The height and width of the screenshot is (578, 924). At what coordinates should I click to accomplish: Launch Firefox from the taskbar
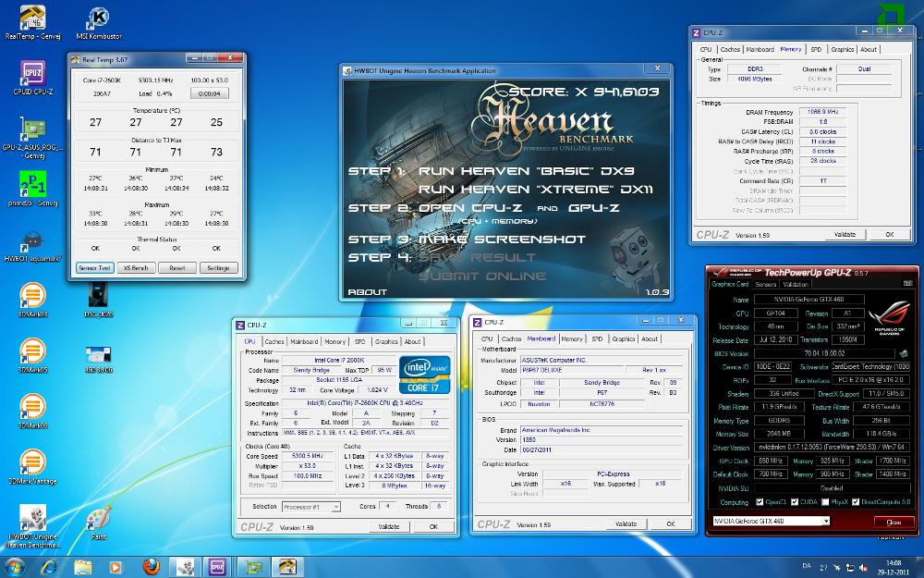[152, 567]
